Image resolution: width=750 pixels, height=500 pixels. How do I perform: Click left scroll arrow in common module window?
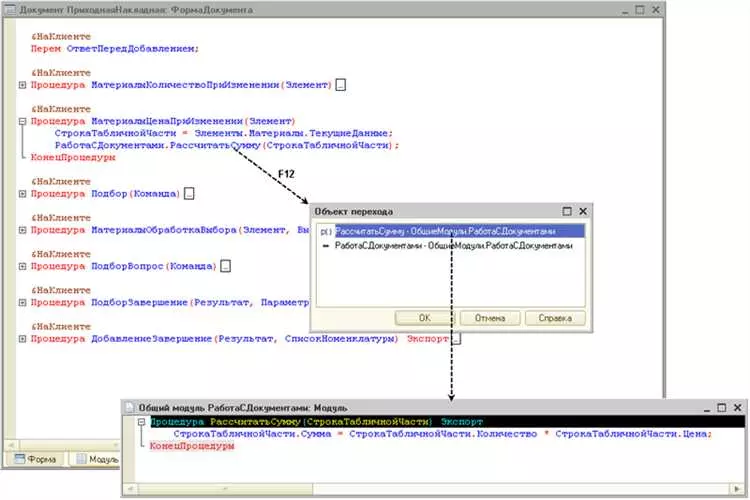pyautogui.click(x=131, y=489)
